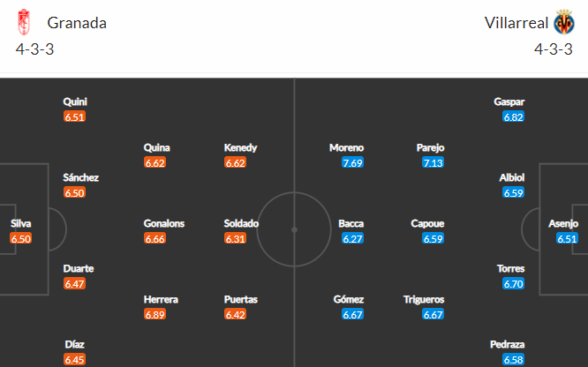Viewport: 588px width, 367px height.
Task: Click Torres's 6.70 rating badge
Action: tap(513, 284)
